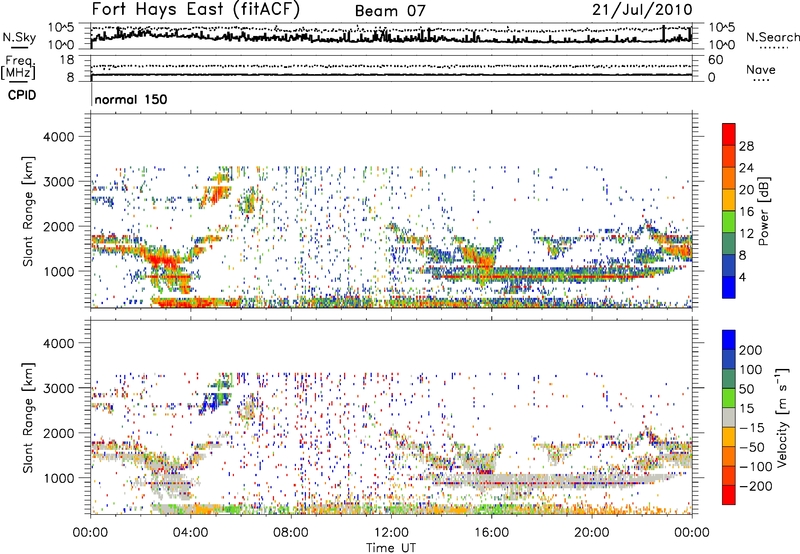This screenshot has height=554, width=800.
Task: Click "10^0" beside the N.Search label
Action: point(722,45)
